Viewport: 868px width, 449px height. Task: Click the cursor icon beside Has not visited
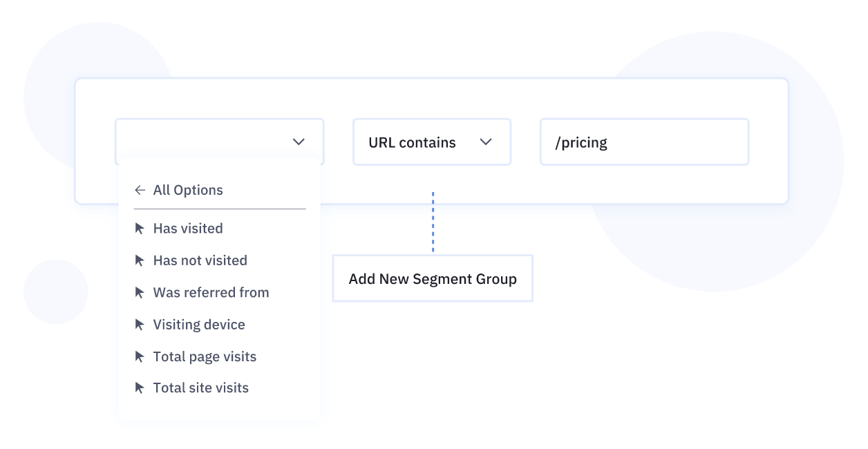[140, 260]
